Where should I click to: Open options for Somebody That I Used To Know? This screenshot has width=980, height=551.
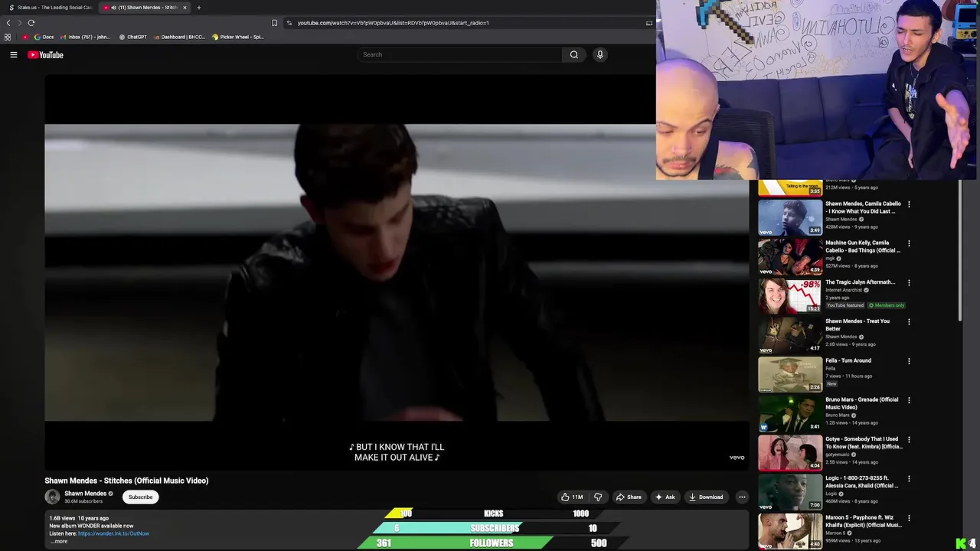tap(909, 439)
